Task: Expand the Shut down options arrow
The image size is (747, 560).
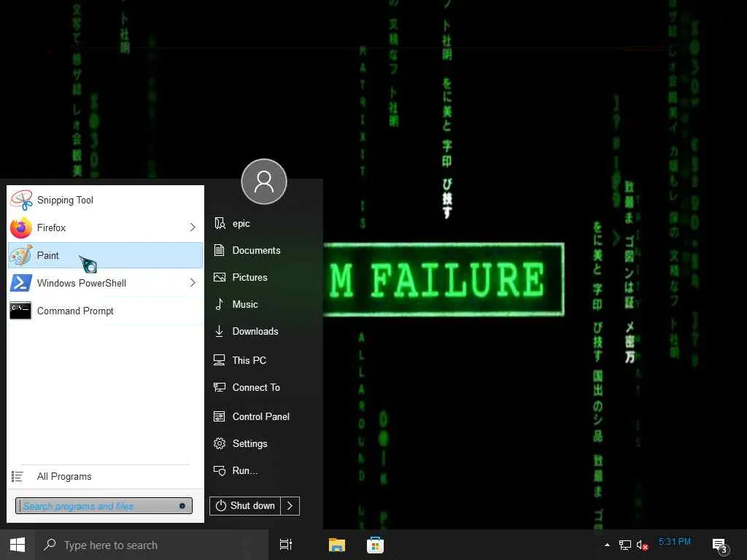Action: [290, 506]
